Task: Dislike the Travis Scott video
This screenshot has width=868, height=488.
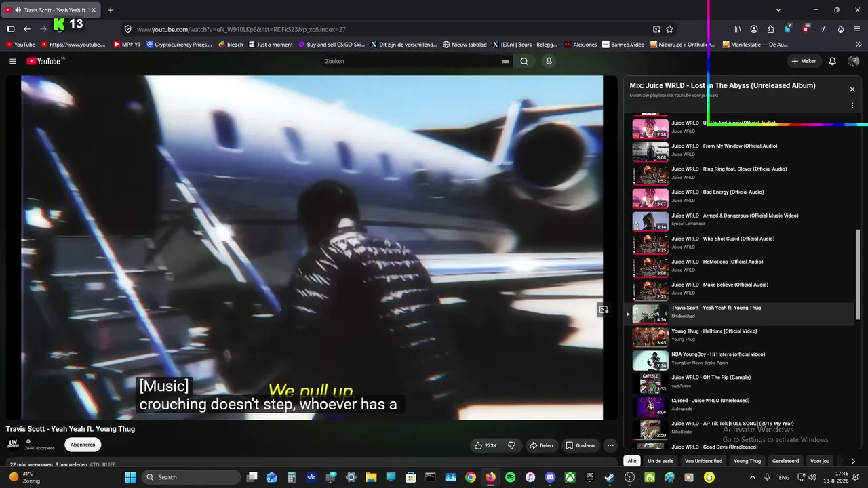Action: click(512, 445)
